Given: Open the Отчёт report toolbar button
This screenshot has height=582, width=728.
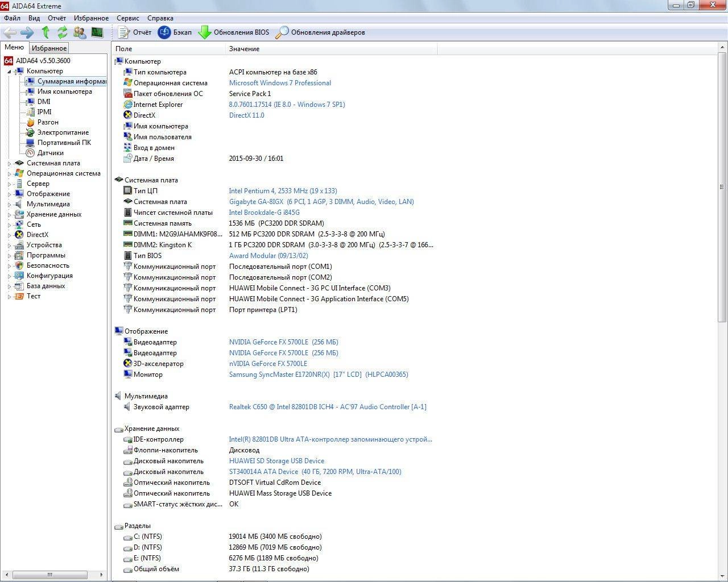Looking at the screenshot, I should pos(135,32).
